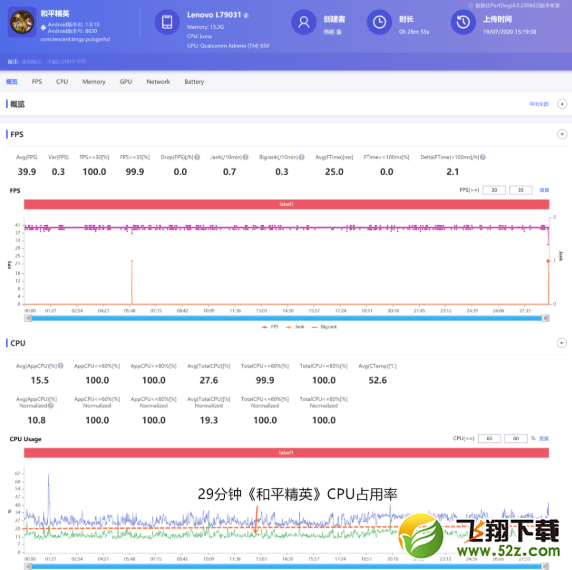The width and height of the screenshot is (572, 570).
Task: Open help icon next to BigJank(/10min)
Action: [302, 157]
